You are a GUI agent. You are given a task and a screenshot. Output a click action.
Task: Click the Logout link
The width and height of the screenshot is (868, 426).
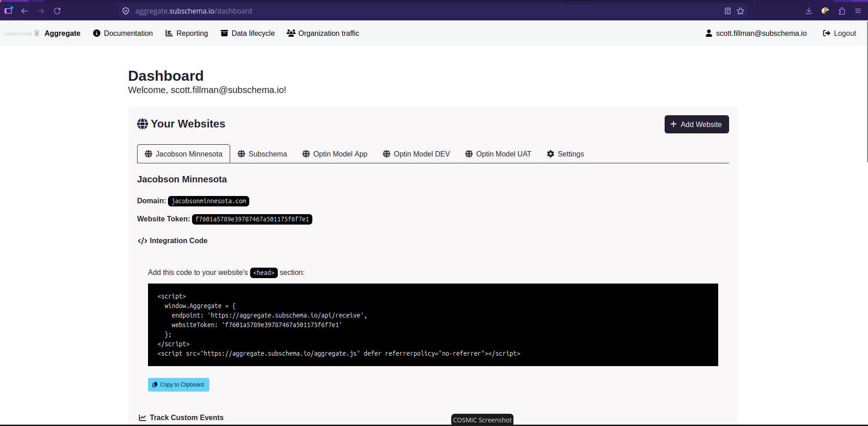(x=839, y=33)
